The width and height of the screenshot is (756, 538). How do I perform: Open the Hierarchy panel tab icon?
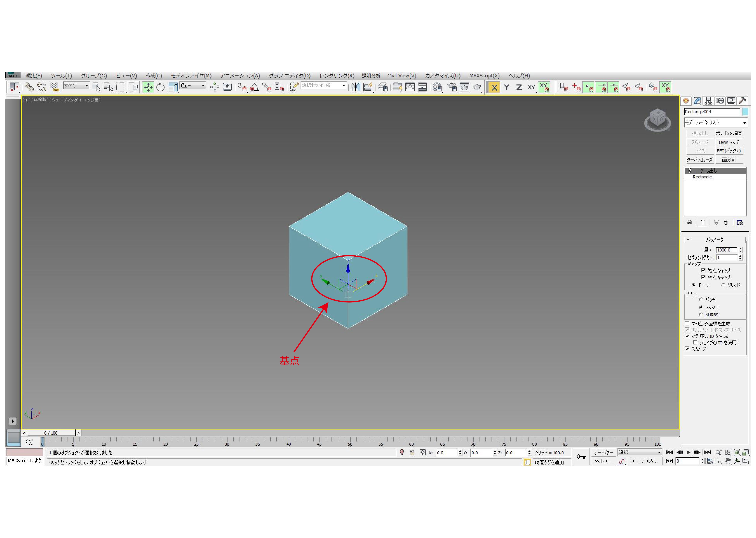point(708,101)
